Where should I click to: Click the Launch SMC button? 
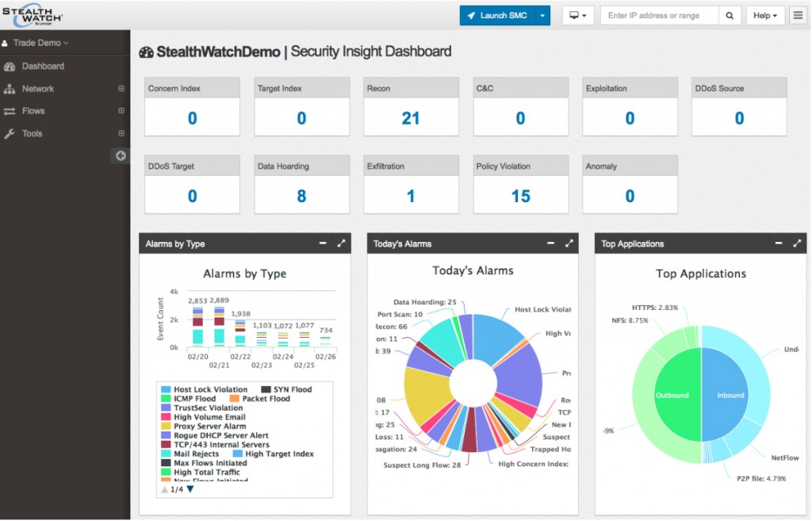click(498, 16)
